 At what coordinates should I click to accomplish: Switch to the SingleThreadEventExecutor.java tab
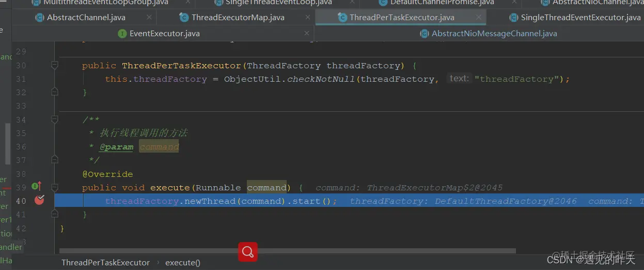(574, 18)
